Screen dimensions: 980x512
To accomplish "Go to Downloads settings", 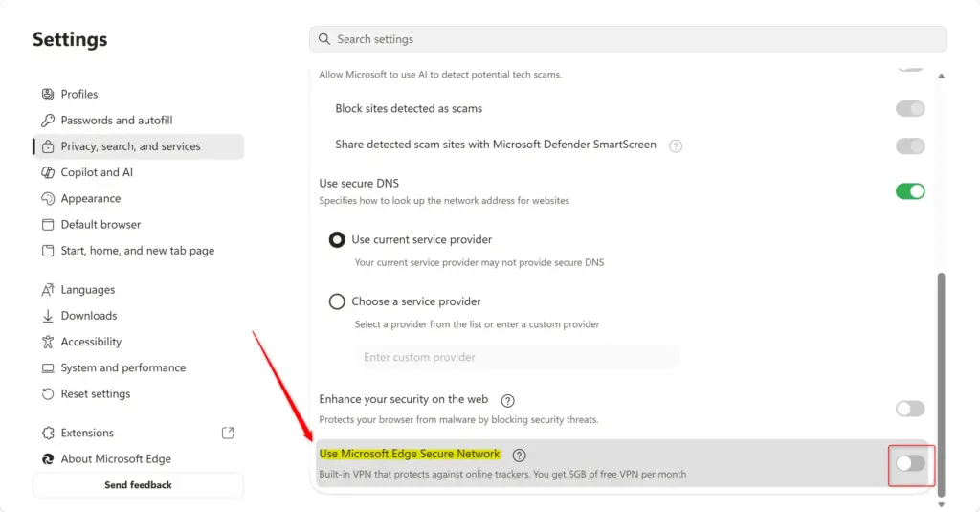I will (x=138, y=316).
